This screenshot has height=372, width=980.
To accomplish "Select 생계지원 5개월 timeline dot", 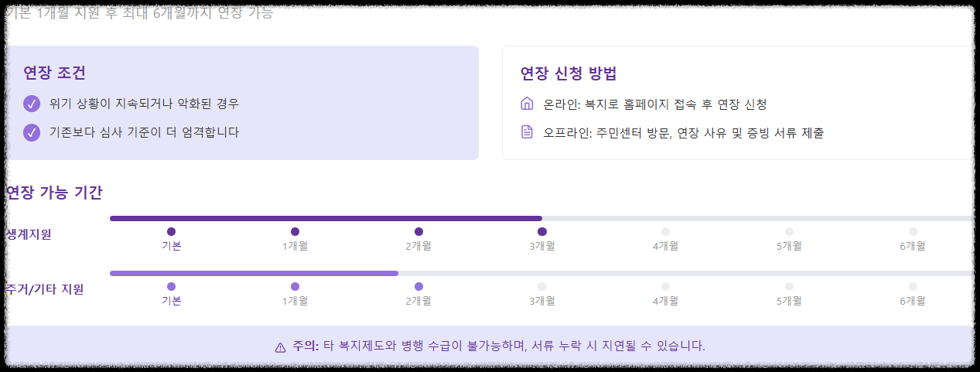I will (x=790, y=231).
